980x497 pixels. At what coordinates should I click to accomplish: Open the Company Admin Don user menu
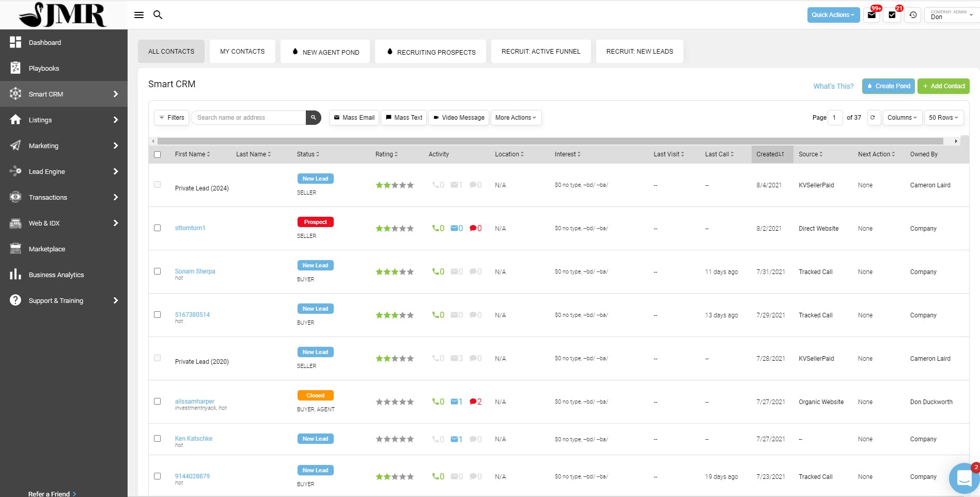coord(952,15)
